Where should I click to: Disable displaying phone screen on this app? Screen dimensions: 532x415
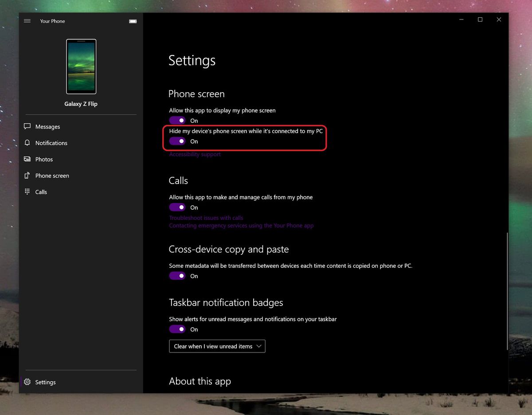pos(177,120)
